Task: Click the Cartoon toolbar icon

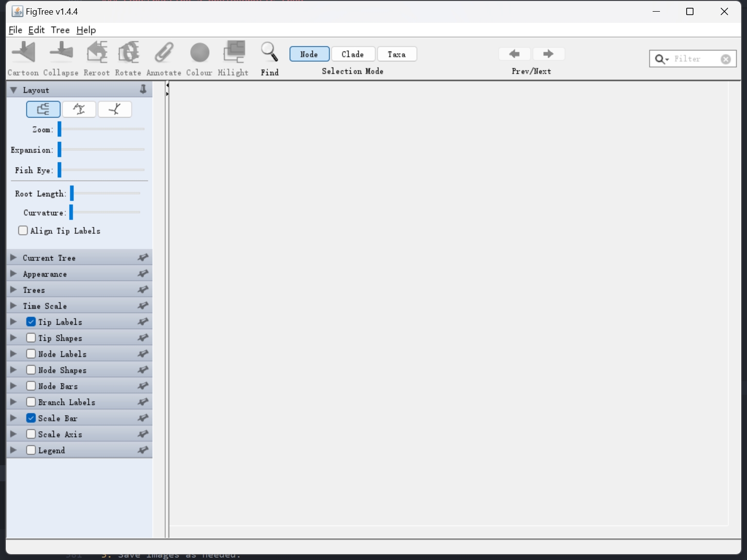Action: (x=23, y=52)
